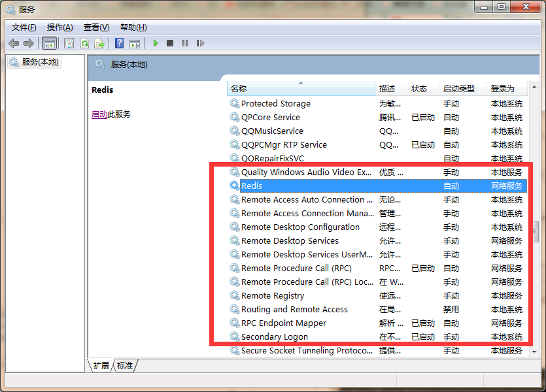The width and height of the screenshot is (546, 392).
Task: Select the Redis service row
Action: coord(377,186)
